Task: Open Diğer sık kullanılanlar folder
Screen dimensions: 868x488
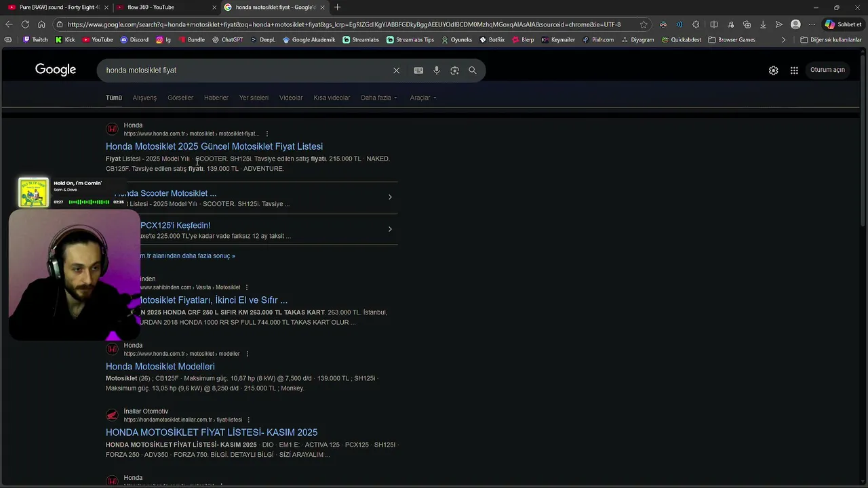Action: coord(831,40)
